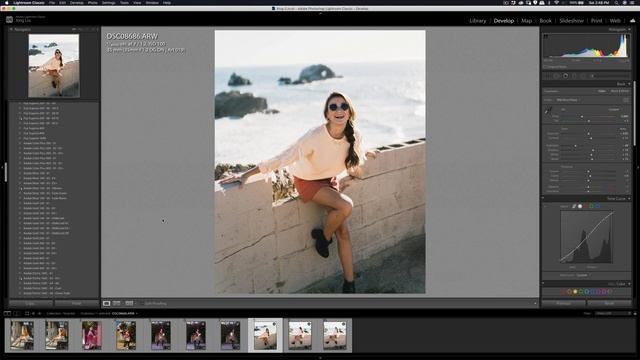Open the Settings menu
640x360 pixels.
pyautogui.click(x=109, y=2)
